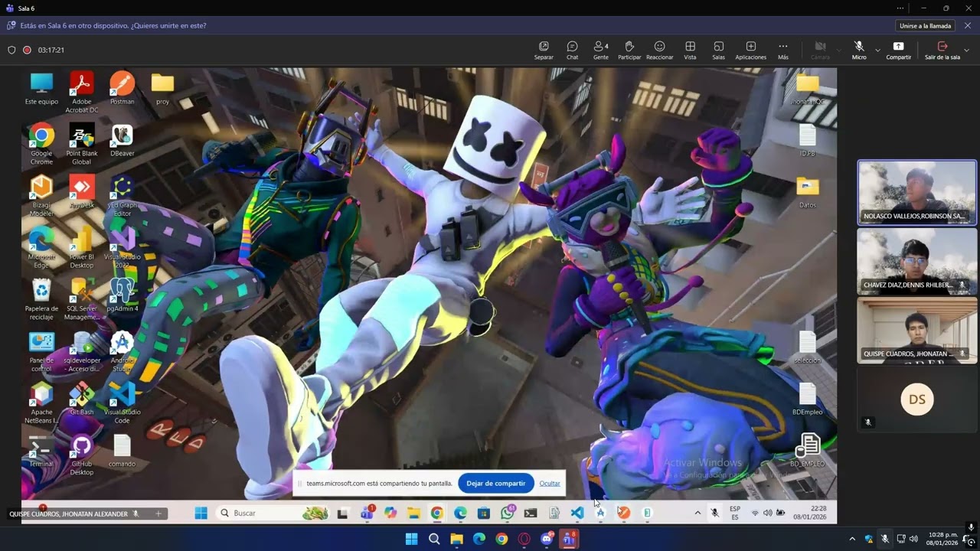
Task: Click the WhatsApp icon in shared taskbar
Action: (x=508, y=513)
